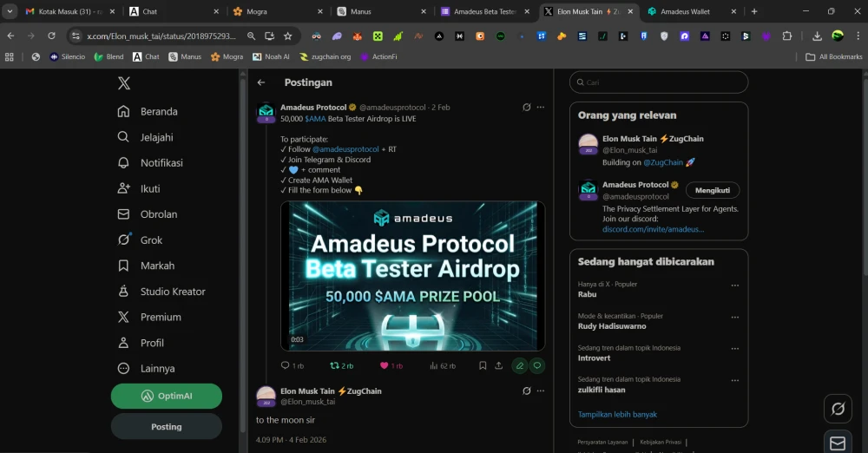Toggle like heart on Amadeus post
Image resolution: width=868 pixels, height=453 pixels.
385,365
